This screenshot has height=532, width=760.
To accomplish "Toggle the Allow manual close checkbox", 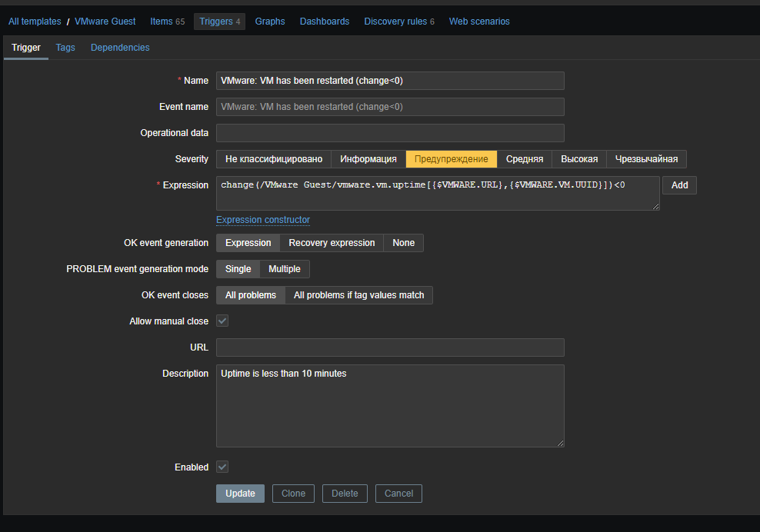I will [222, 321].
